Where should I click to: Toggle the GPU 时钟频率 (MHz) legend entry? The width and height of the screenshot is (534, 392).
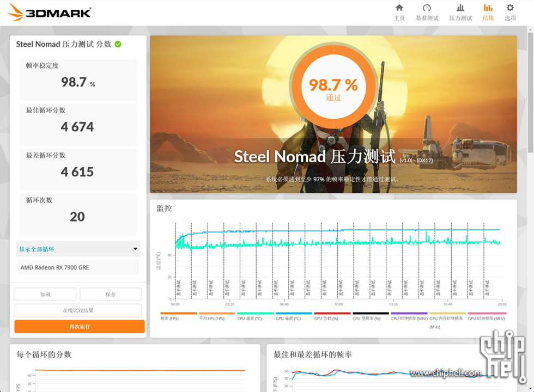point(487,316)
